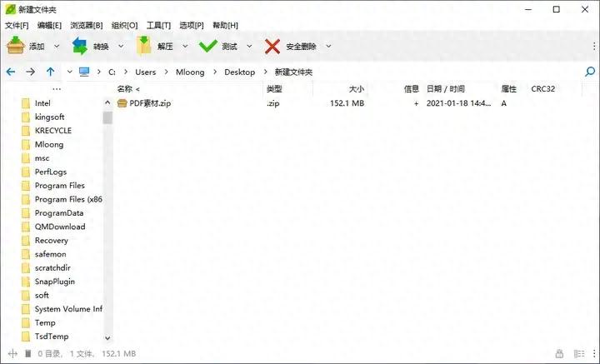Open the 安全删除 dropdown arrow
The image size is (600, 364).
tap(328, 47)
